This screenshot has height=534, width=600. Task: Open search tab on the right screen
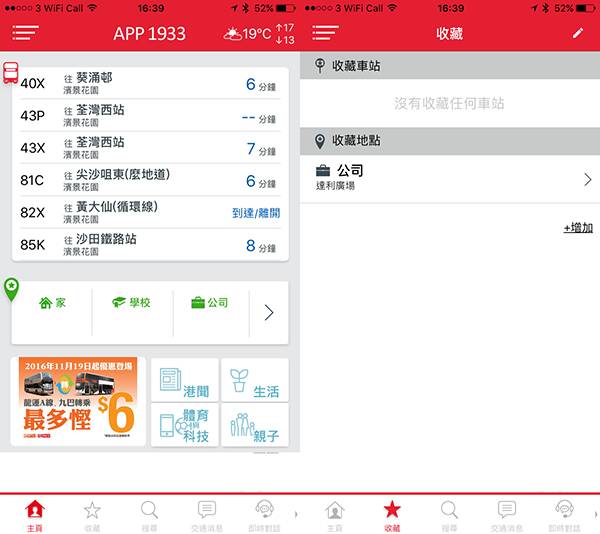pyautogui.click(x=449, y=516)
